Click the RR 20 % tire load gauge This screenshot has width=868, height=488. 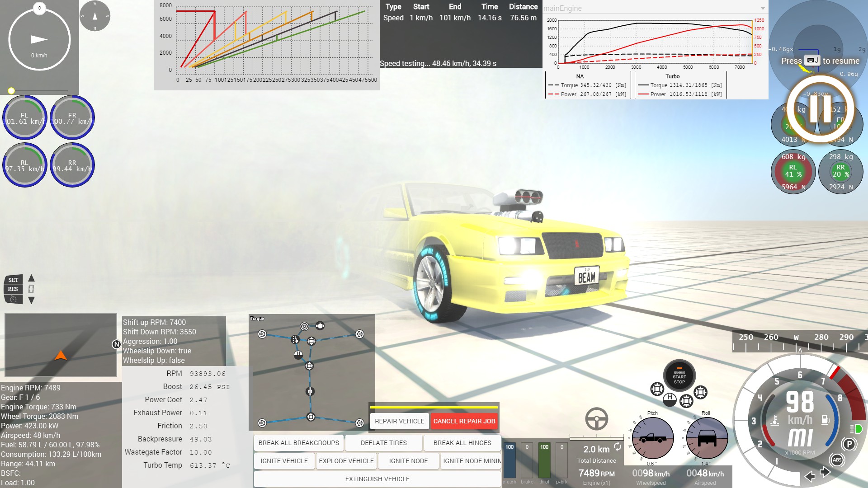[840, 171]
